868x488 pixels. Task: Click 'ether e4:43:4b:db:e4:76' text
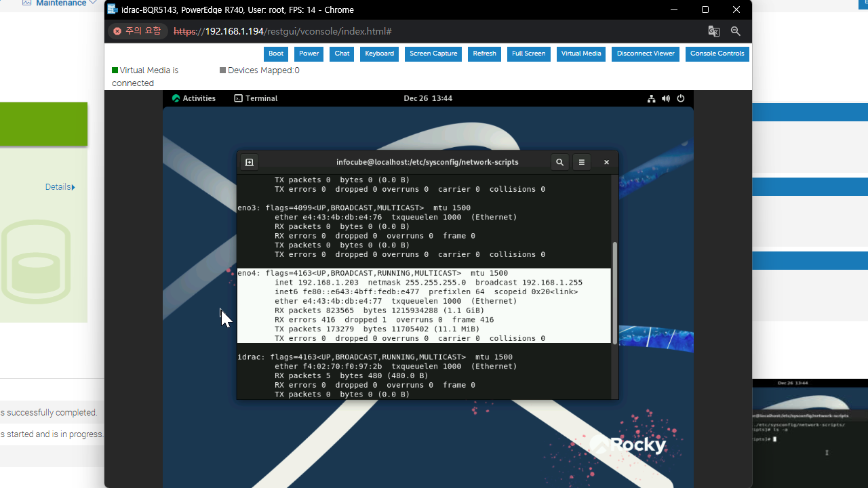tap(328, 217)
